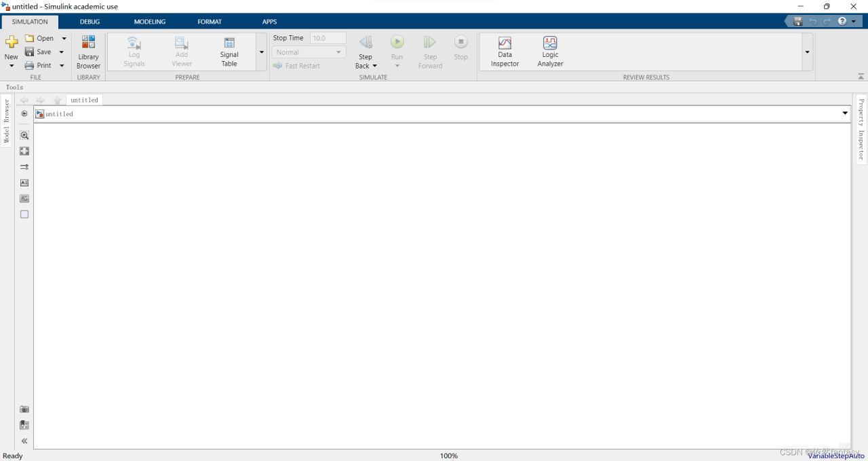Expand the Review Results gallery dropdown
This screenshot has height=461, width=868.
pos(807,52)
